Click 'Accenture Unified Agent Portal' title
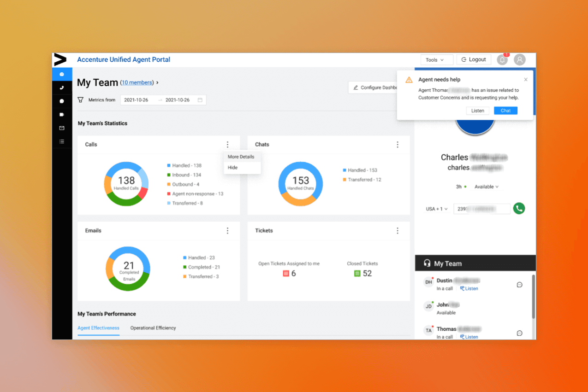 [124, 59]
